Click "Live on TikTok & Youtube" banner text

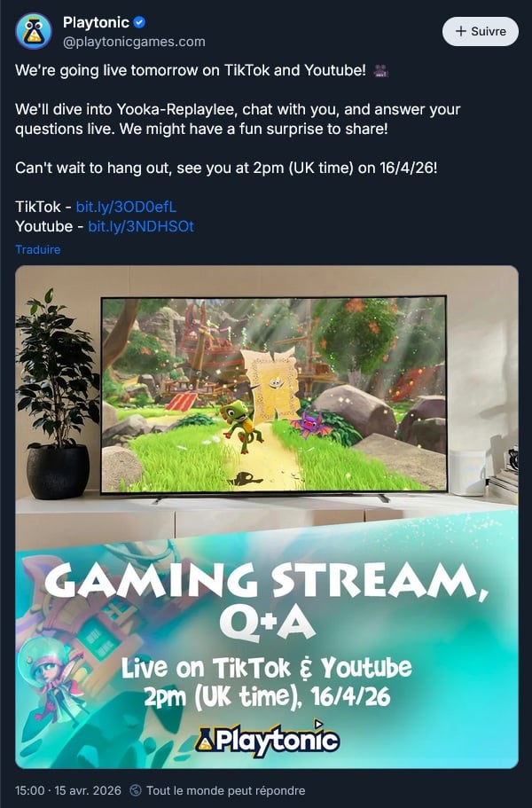(x=266, y=668)
